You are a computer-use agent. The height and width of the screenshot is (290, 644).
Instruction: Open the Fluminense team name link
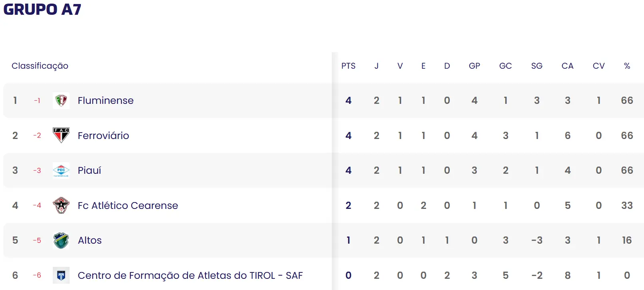click(x=106, y=100)
